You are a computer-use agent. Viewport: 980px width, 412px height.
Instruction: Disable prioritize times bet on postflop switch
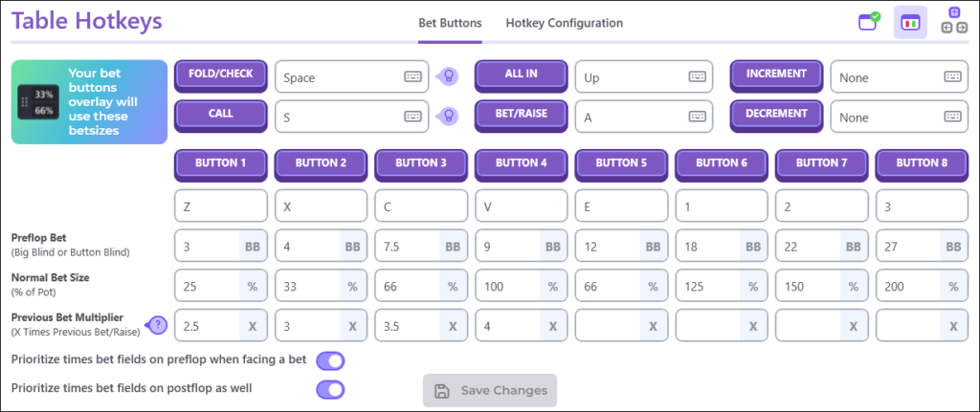(x=330, y=389)
